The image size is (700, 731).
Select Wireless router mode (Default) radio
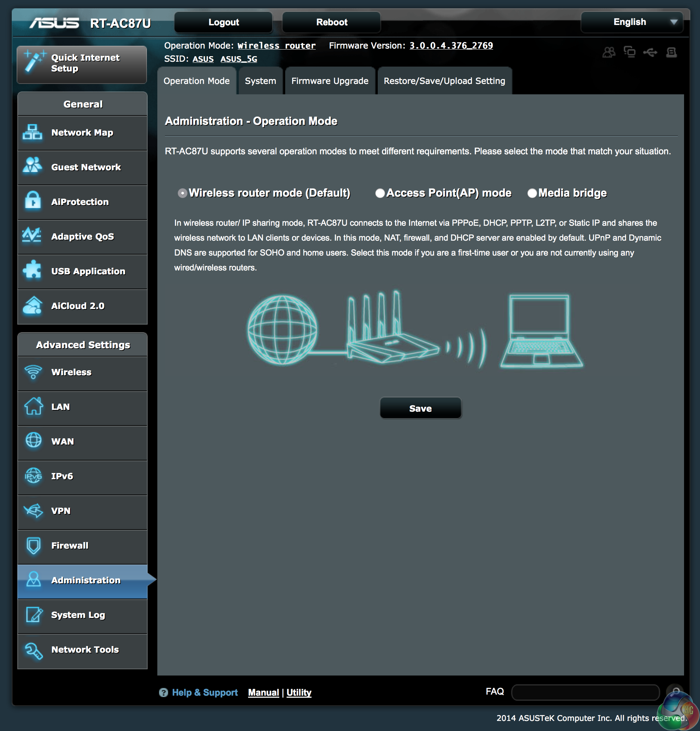[x=182, y=193]
